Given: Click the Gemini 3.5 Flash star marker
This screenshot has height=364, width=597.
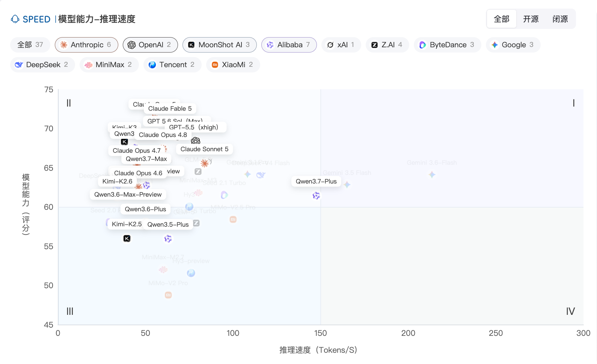Looking at the screenshot, I should click(347, 185).
